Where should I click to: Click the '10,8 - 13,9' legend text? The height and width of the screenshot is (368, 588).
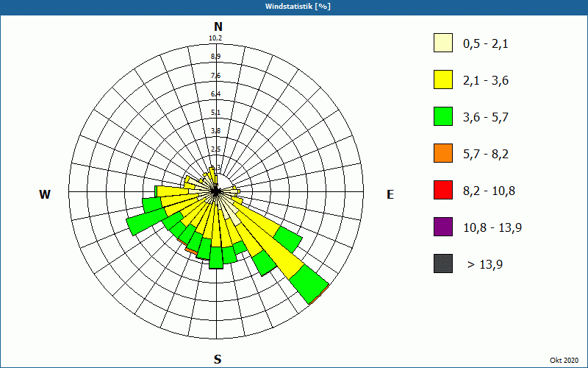[x=492, y=228]
